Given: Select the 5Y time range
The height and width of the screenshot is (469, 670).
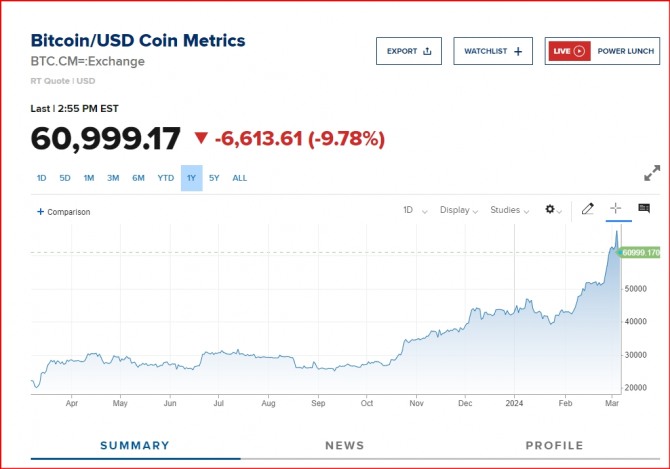Looking at the screenshot, I should coord(215,178).
